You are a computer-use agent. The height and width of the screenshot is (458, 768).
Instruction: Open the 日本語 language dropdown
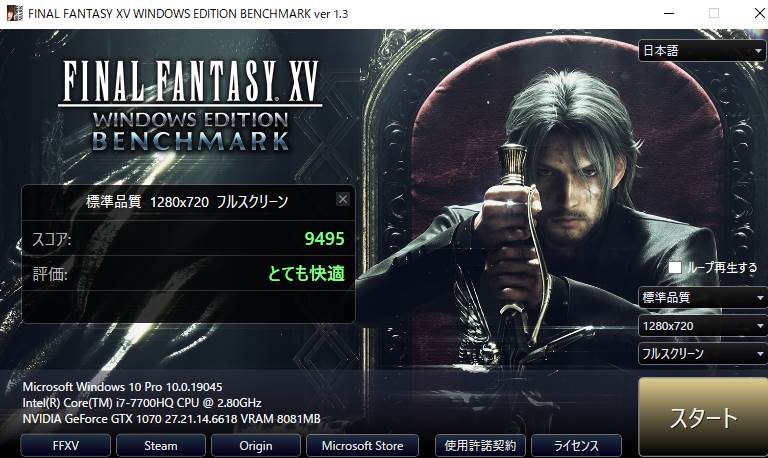702,50
